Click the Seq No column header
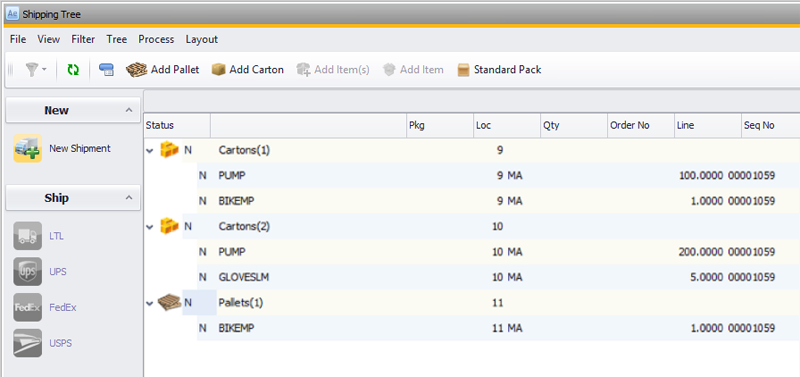Image resolution: width=800 pixels, height=377 pixels. pos(770,125)
